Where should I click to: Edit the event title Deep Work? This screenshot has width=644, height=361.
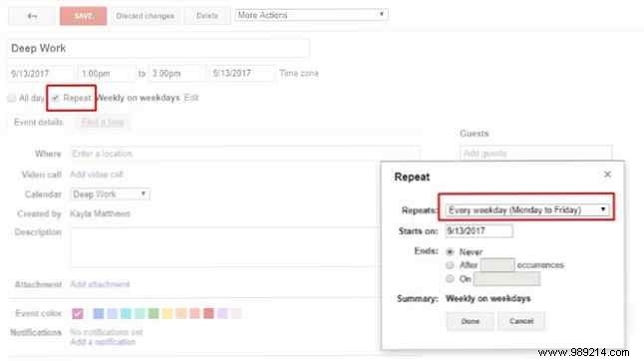(x=159, y=49)
